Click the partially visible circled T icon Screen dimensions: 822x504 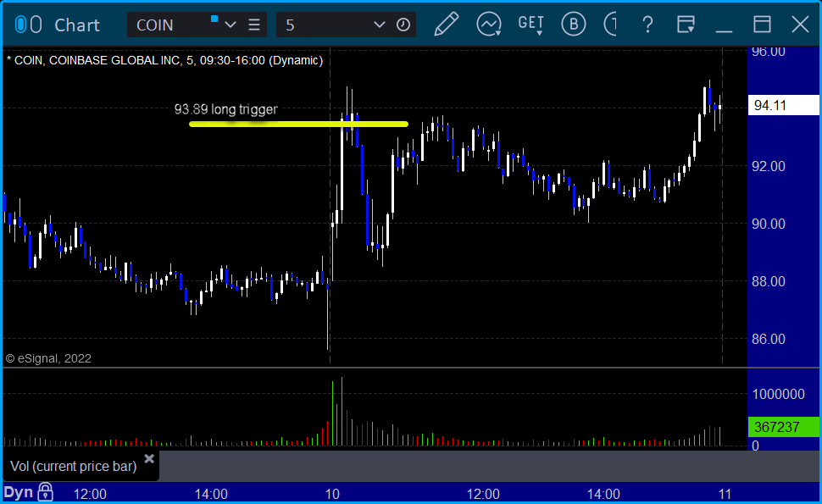(610, 25)
